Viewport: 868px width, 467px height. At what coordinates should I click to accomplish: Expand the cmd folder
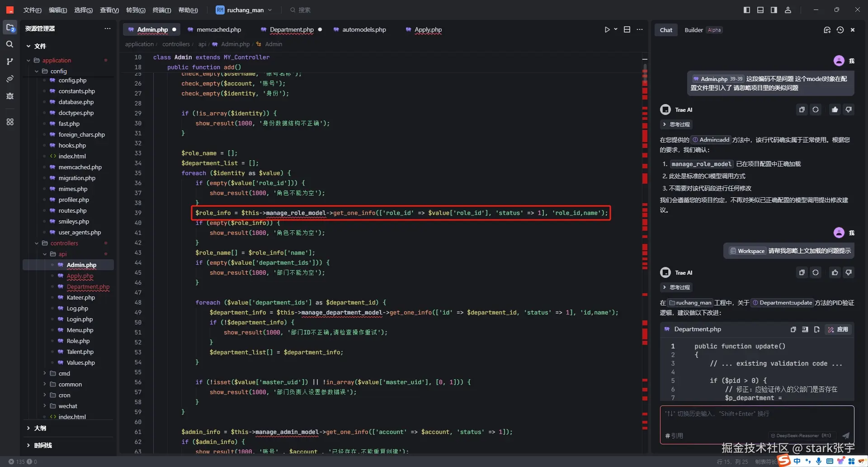pos(64,373)
